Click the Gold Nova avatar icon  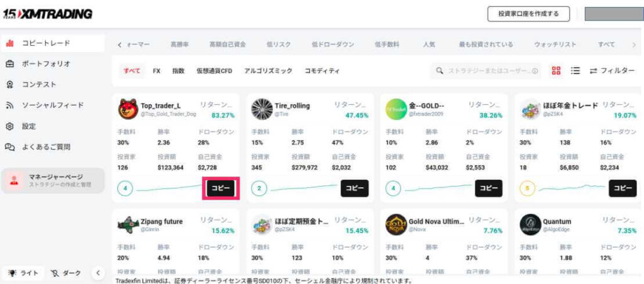click(396, 224)
